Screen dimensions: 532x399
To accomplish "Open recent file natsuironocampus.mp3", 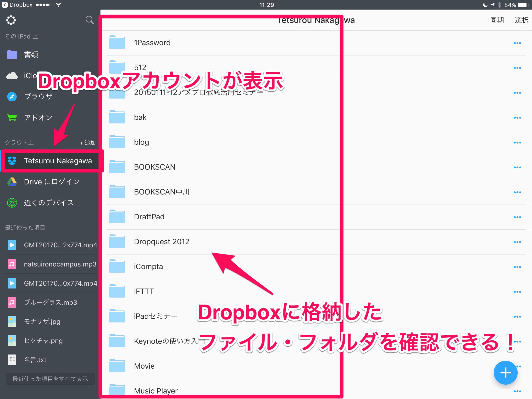I will [x=60, y=264].
